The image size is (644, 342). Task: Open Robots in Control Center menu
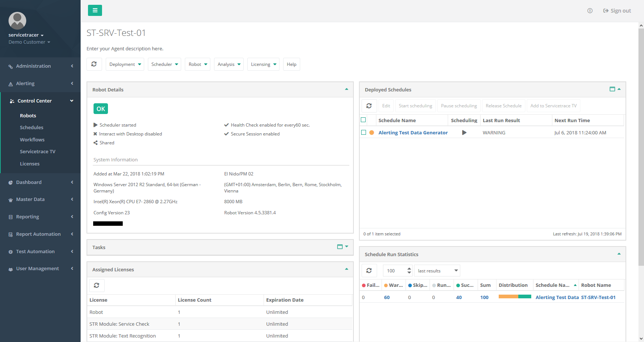click(x=28, y=115)
